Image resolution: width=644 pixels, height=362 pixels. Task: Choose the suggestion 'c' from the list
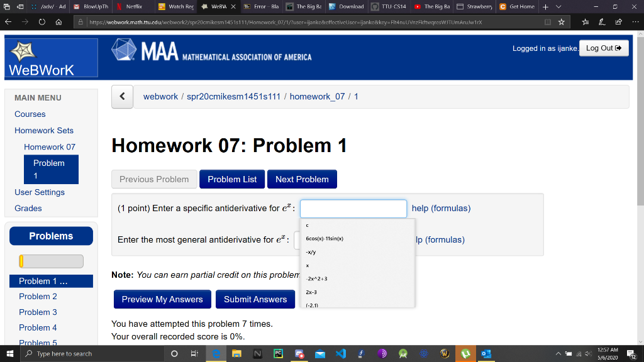point(357,226)
